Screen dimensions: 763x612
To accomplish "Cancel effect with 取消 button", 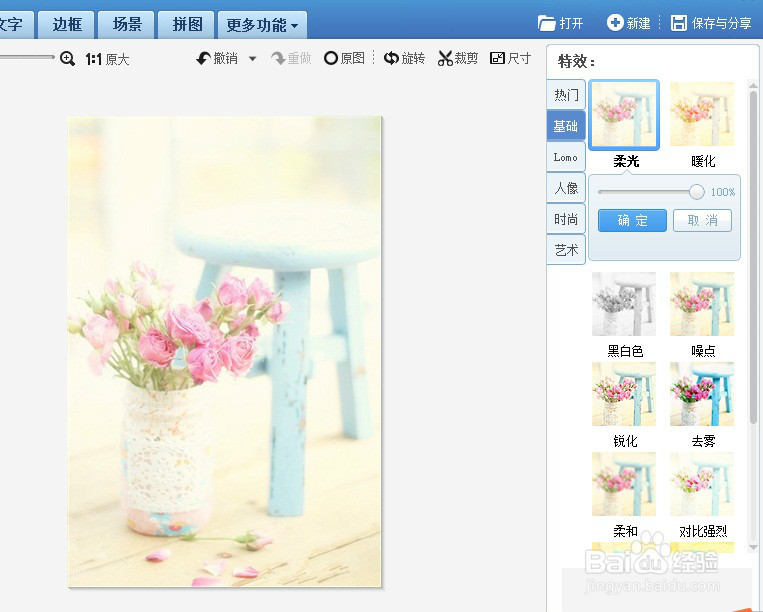I will [702, 221].
